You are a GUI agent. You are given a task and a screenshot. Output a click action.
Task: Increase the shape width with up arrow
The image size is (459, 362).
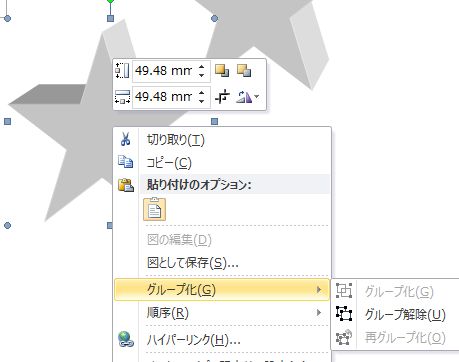pyautogui.click(x=201, y=93)
